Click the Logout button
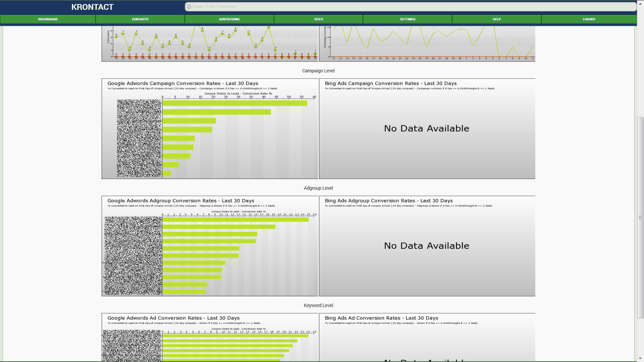Viewport: 644px width, 362px height. (x=589, y=19)
